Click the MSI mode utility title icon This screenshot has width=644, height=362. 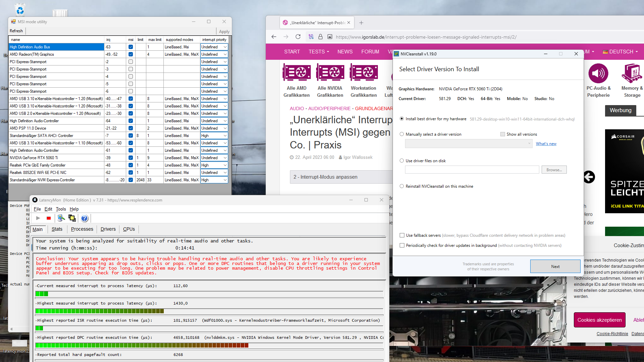coord(13,22)
